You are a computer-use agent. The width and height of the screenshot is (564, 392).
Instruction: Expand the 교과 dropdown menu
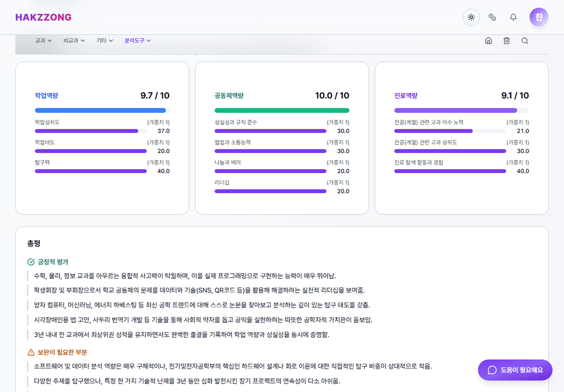pos(43,40)
